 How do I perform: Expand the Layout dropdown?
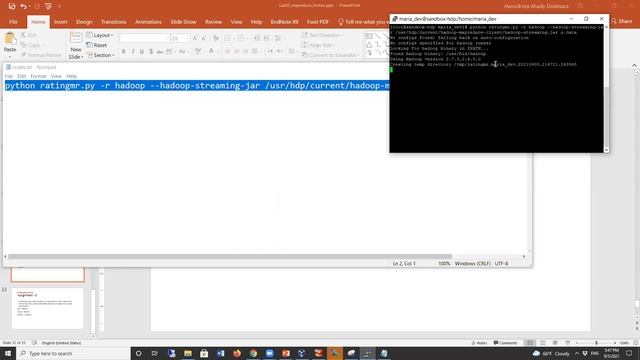100,36
